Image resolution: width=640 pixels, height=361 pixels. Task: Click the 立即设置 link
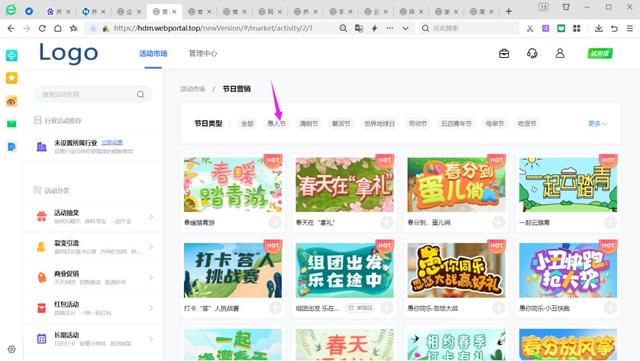[x=112, y=142]
